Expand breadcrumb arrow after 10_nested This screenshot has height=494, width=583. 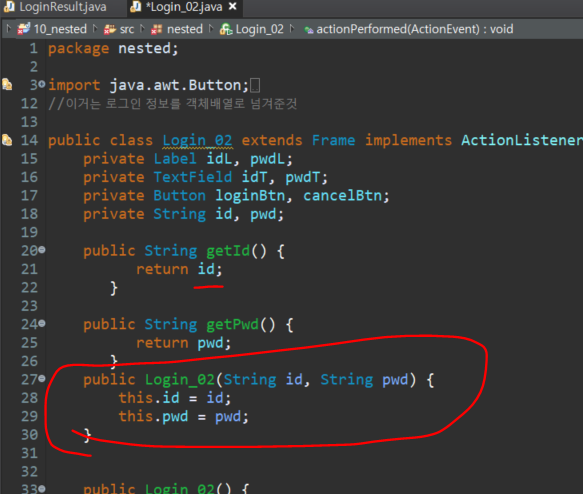tap(95, 29)
